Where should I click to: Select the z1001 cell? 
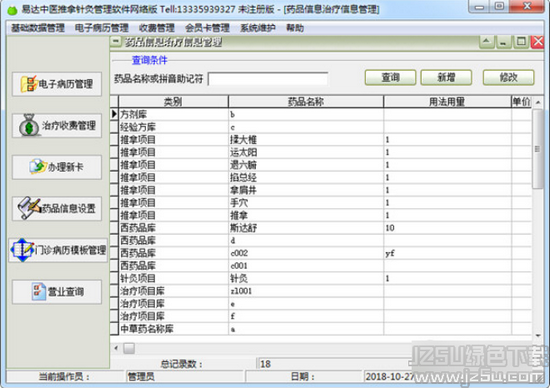click(306, 291)
